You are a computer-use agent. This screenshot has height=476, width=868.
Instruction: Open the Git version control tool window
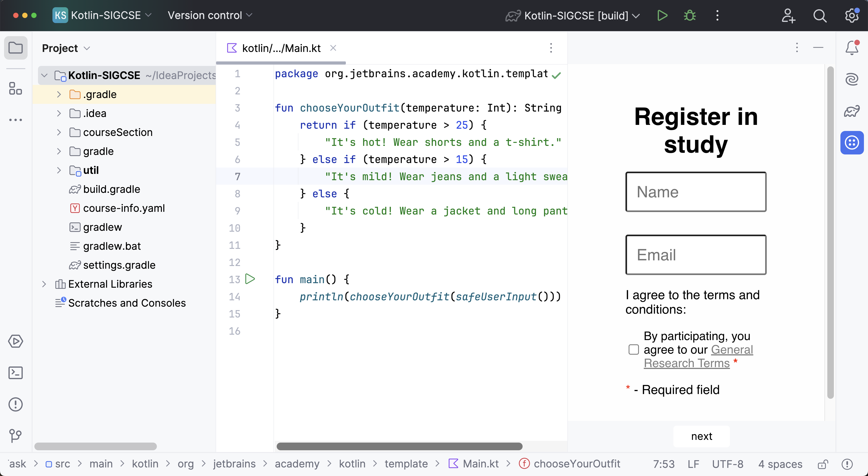[x=16, y=436]
